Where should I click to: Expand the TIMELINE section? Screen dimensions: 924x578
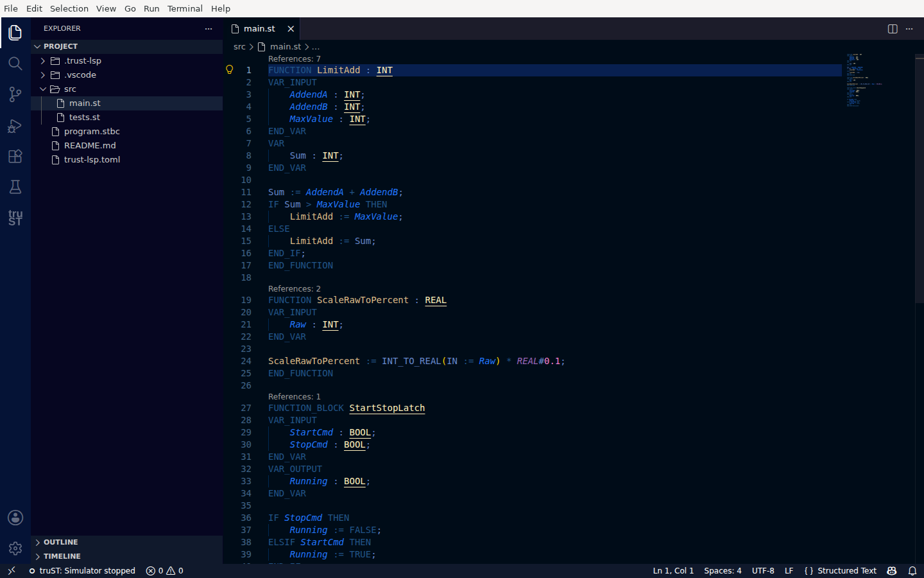(126, 556)
